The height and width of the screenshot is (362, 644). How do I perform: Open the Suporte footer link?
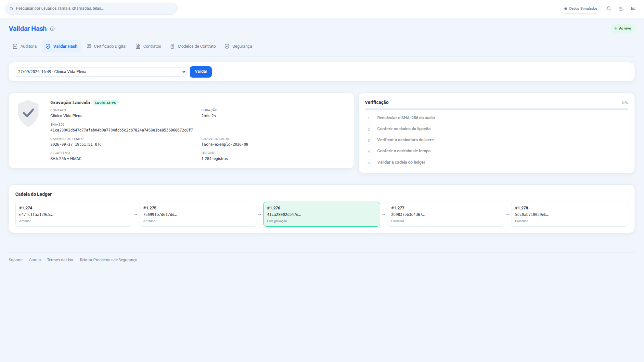click(x=16, y=260)
